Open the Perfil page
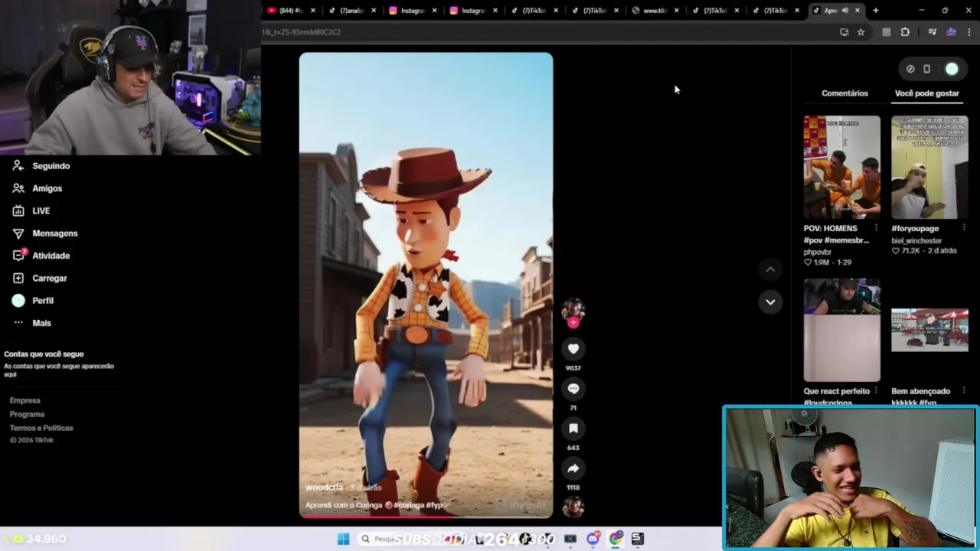The image size is (980, 551). click(x=42, y=301)
